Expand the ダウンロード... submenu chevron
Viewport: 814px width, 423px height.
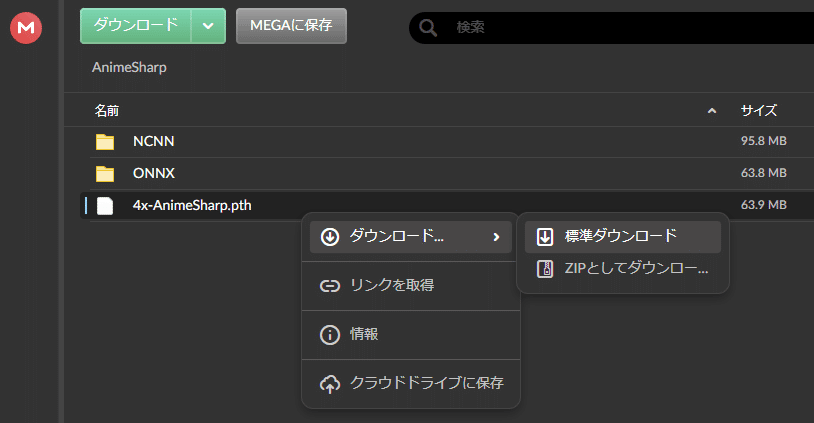point(496,237)
